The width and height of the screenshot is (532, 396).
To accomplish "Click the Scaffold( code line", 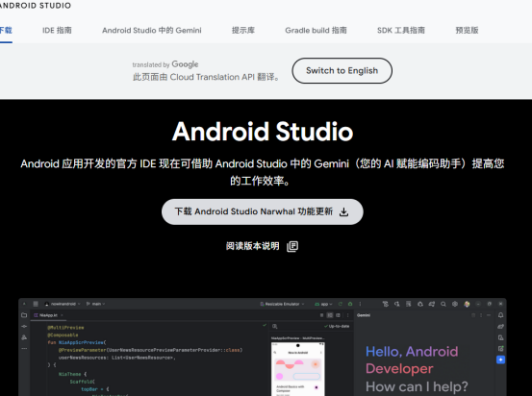I will 82,382.
